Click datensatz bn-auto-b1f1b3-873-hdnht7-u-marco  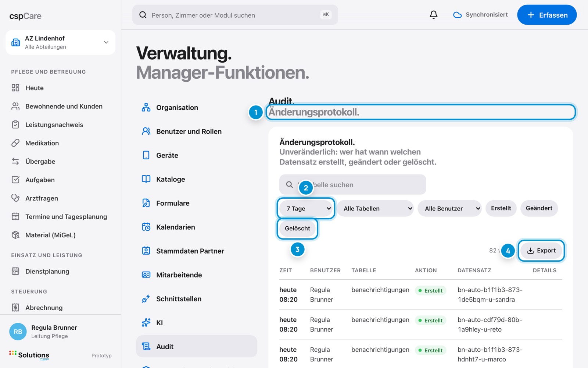click(490, 354)
